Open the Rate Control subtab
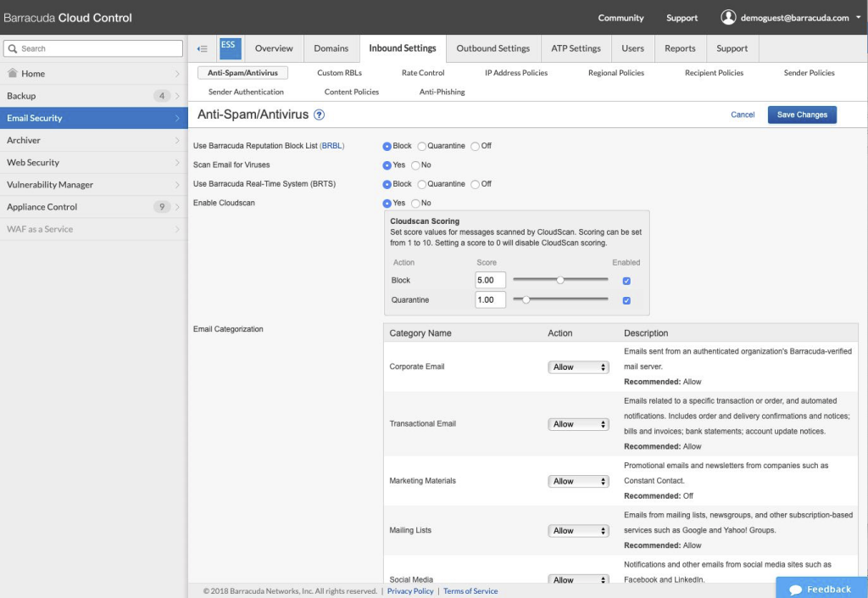This screenshot has width=868, height=598. [x=423, y=73]
